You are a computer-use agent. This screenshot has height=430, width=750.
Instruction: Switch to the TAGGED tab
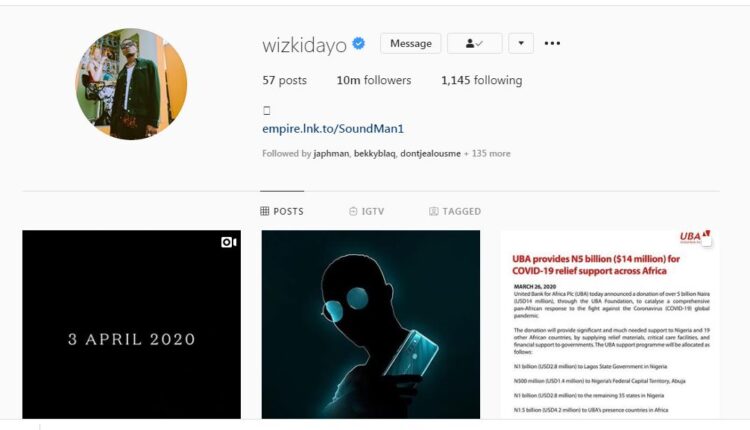[455, 211]
